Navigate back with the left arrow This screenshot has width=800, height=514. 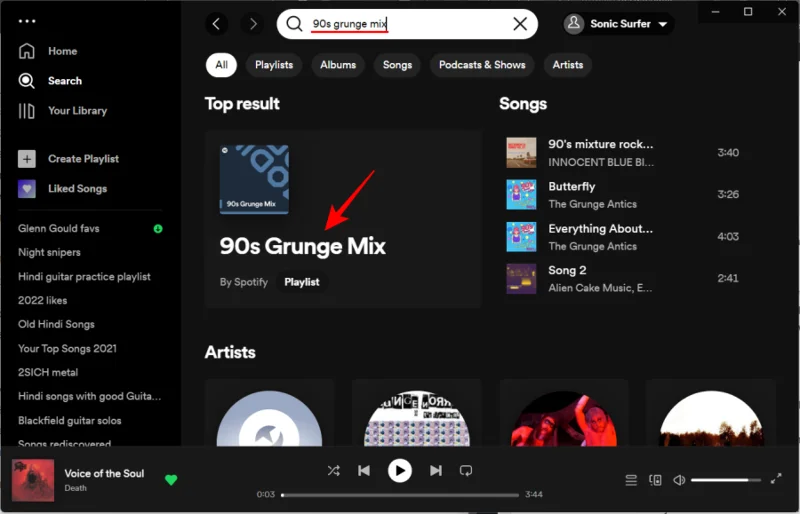click(216, 23)
